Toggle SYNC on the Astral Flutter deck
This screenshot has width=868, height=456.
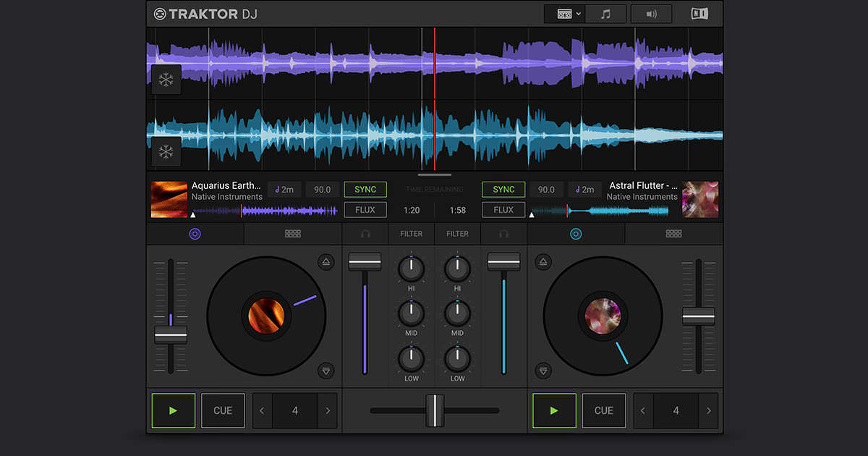pos(503,190)
